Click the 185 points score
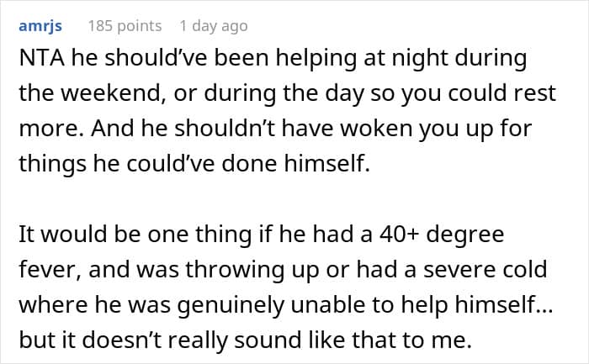Screen dimensions: 589x364 [125, 26]
